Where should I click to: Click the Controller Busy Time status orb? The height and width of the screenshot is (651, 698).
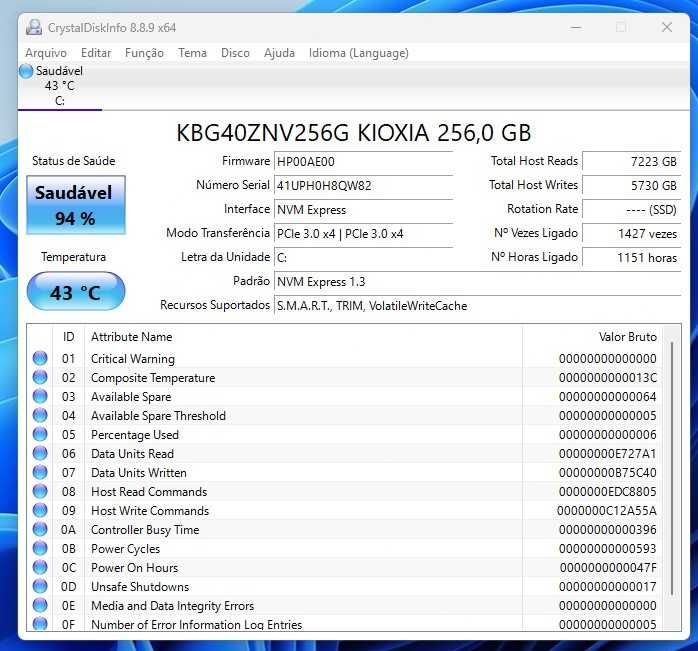(40, 529)
